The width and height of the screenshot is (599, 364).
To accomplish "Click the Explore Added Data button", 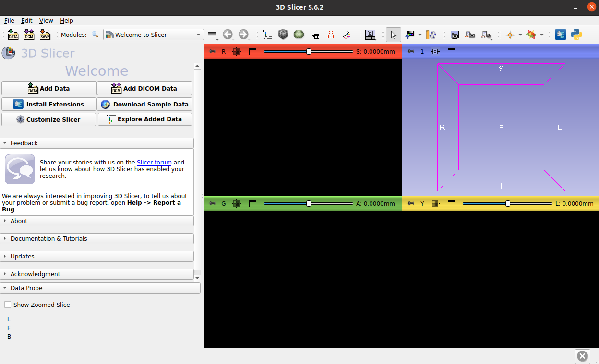I will [x=144, y=119].
